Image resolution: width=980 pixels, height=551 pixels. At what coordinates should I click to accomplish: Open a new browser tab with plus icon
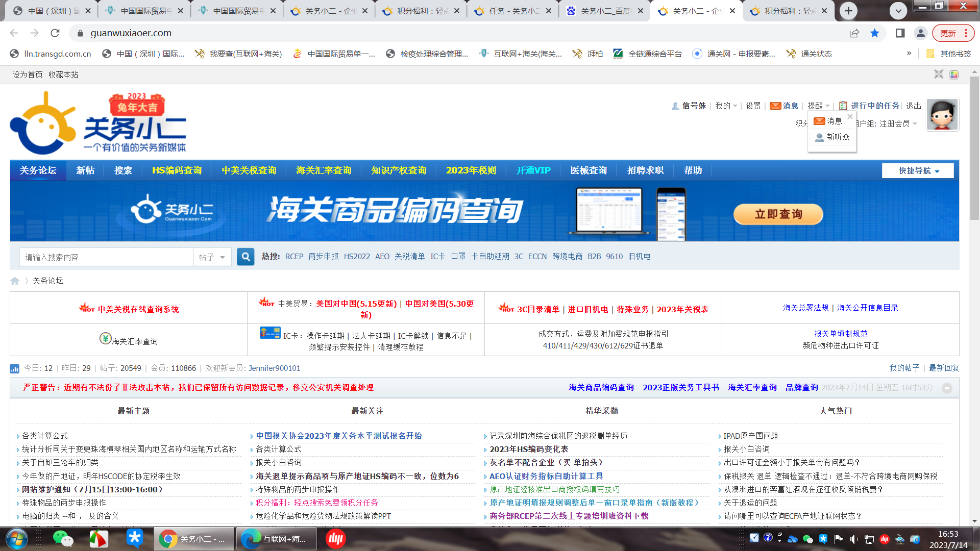(848, 10)
